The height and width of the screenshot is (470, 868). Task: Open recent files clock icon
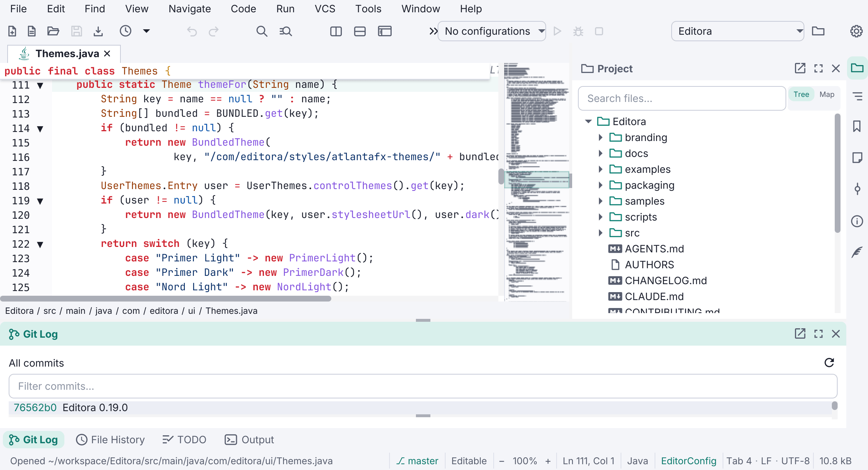tap(125, 31)
